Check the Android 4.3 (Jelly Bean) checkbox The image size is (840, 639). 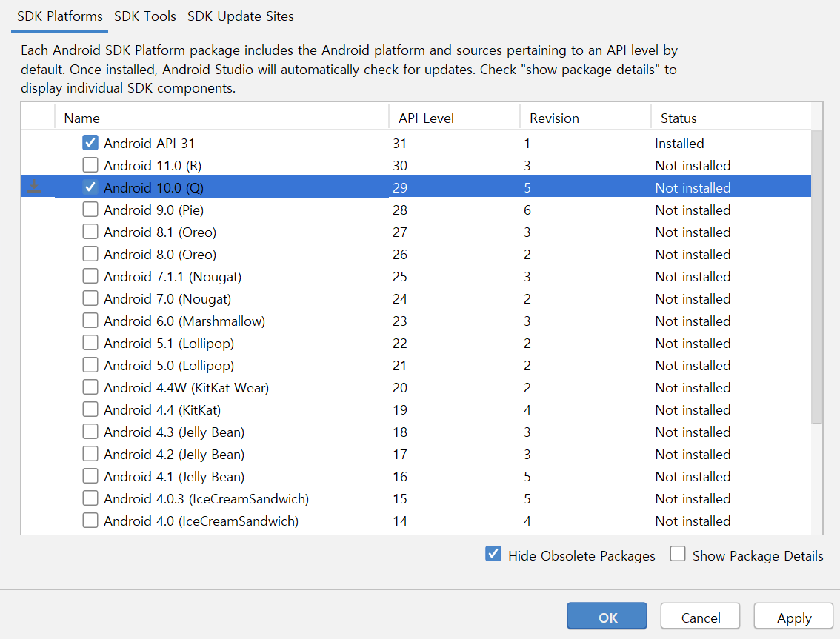pos(90,432)
